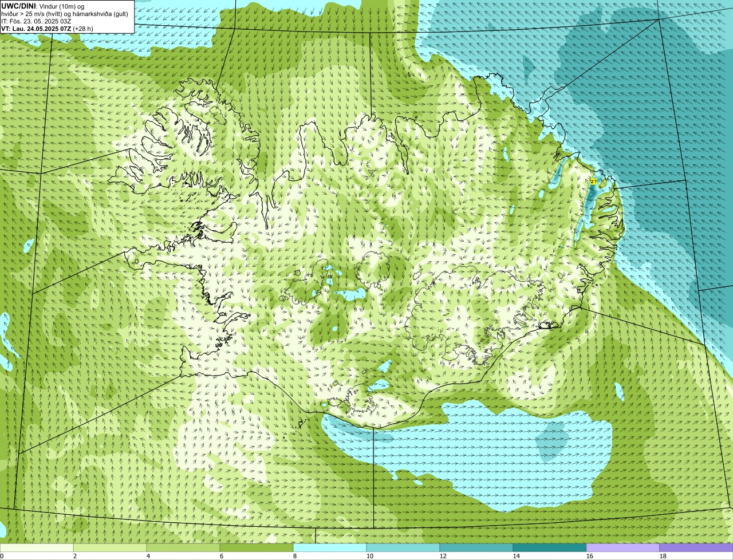The height and width of the screenshot is (560, 733).
Task: Click the legend label "4"
Action: coord(148,556)
